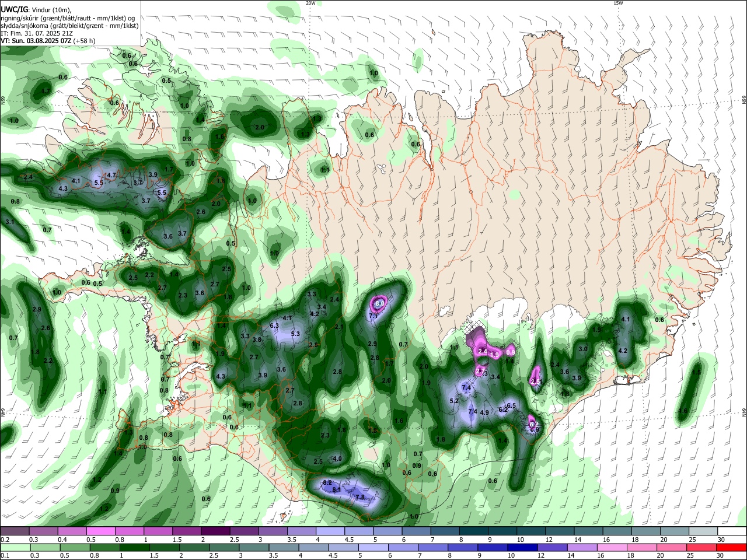The image size is (747, 560).
Task: Click the 8.1 value on south coast
Action: [x=337, y=490]
